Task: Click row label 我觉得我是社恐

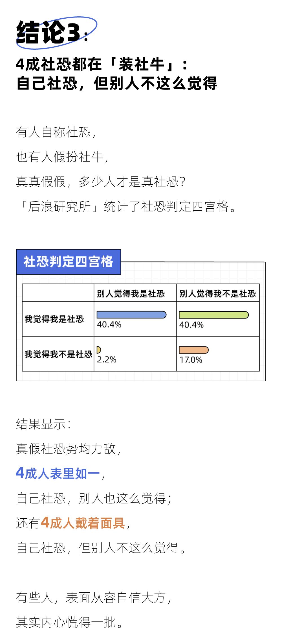Action: click(54, 319)
